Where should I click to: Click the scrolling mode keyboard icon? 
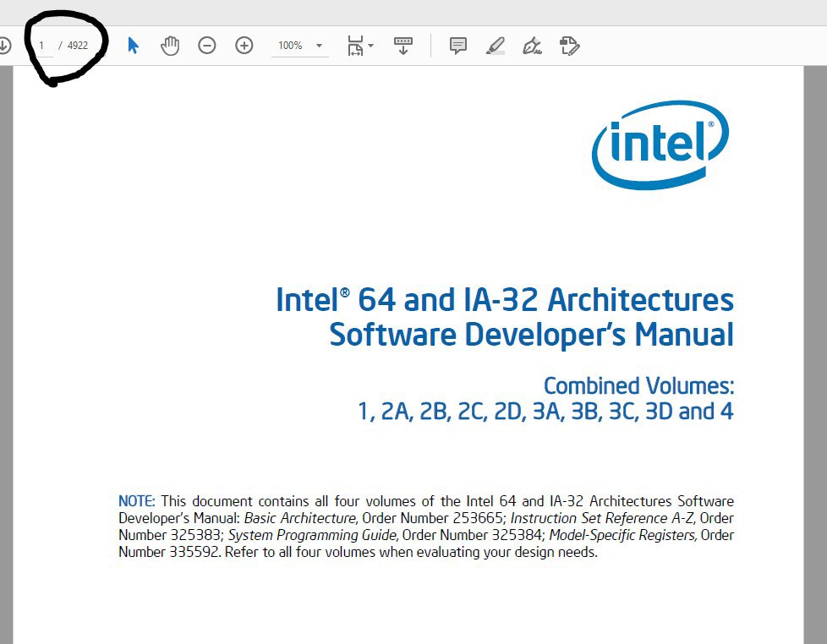click(x=403, y=46)
